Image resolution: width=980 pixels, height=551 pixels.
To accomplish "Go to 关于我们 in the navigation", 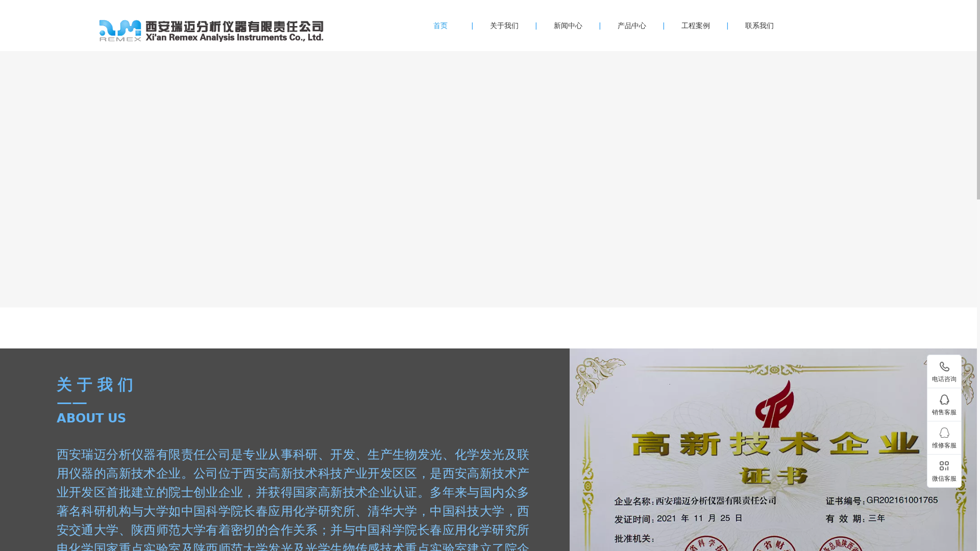I will [504, 26].
